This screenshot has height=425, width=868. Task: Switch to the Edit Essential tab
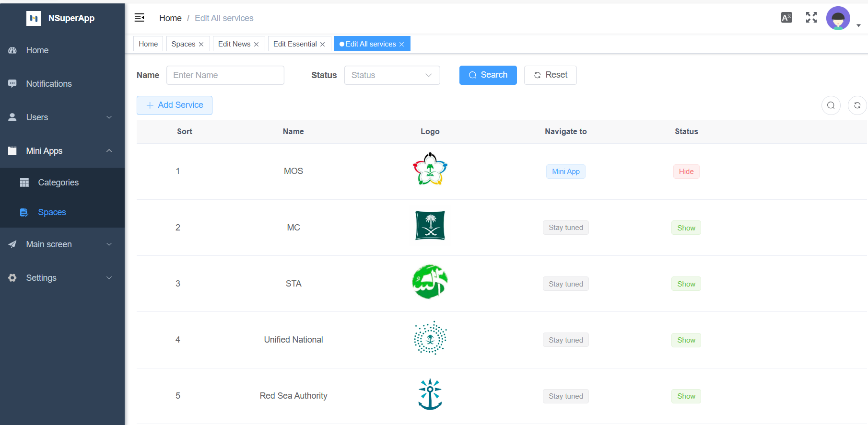point(295,44)
